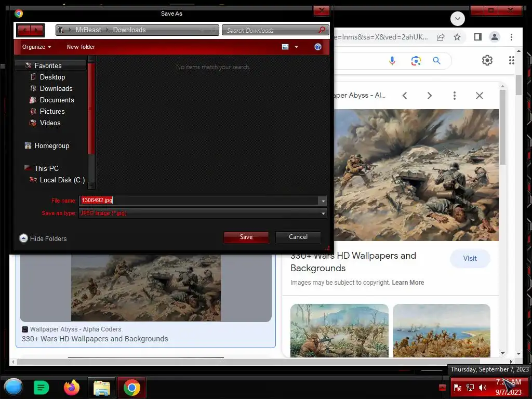This screenshot has height=399, width=532.
Task: Create a New folder
Action: click(x=81, y=47)
